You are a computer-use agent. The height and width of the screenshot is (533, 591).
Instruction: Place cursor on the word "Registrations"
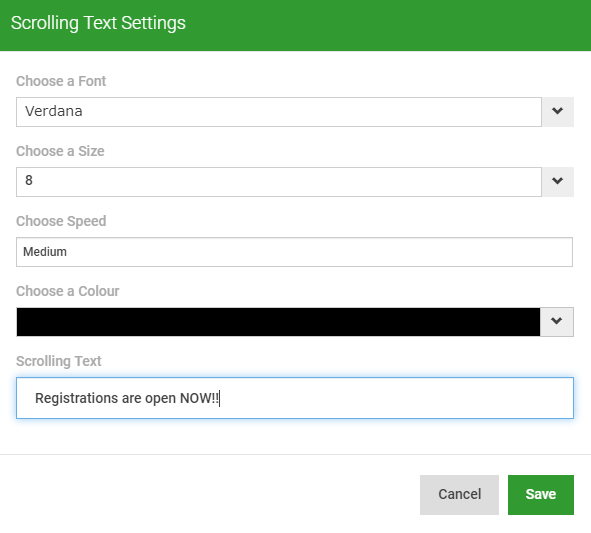click(x=77, y=398)
